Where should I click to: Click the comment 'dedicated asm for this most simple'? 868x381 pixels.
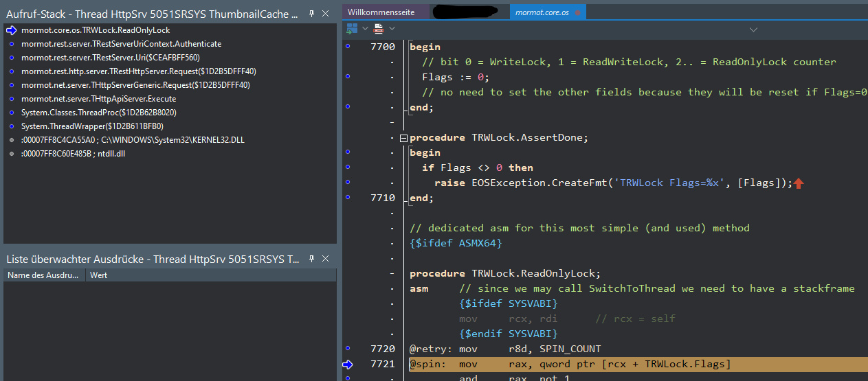tap(579, 228)
